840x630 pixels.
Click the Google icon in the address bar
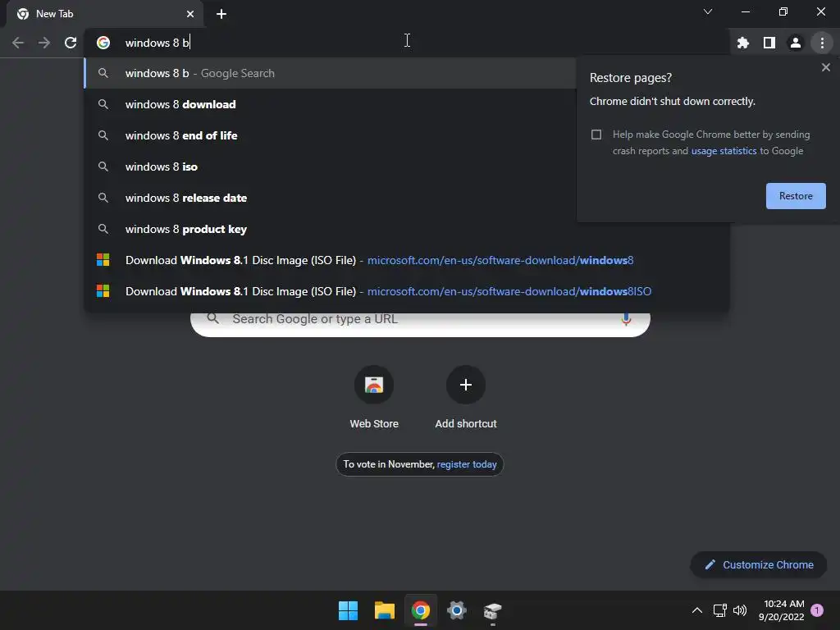click(103, 43)
